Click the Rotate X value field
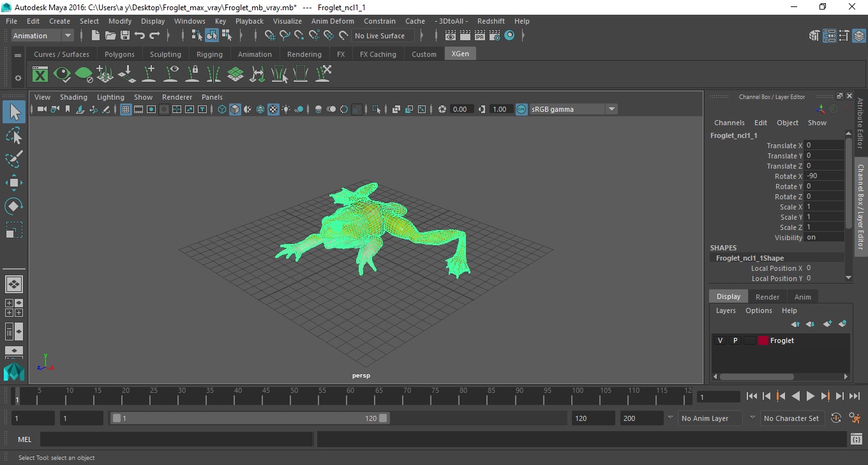Image resolution: width=868 pixels, height=465 pixels. 824,176
